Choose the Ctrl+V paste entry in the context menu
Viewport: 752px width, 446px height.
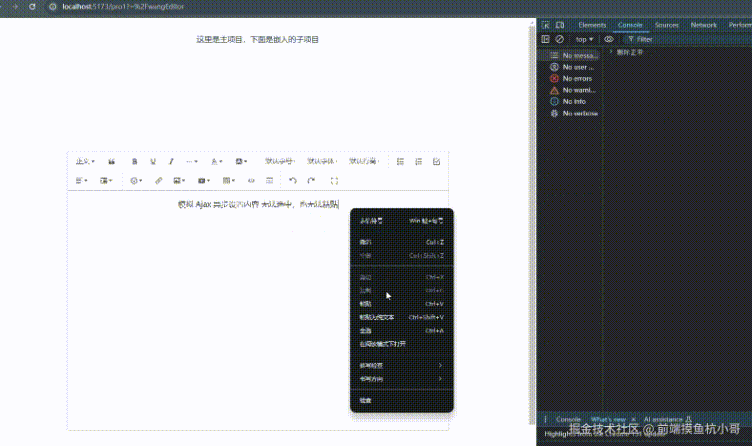(x=401, y=304)
